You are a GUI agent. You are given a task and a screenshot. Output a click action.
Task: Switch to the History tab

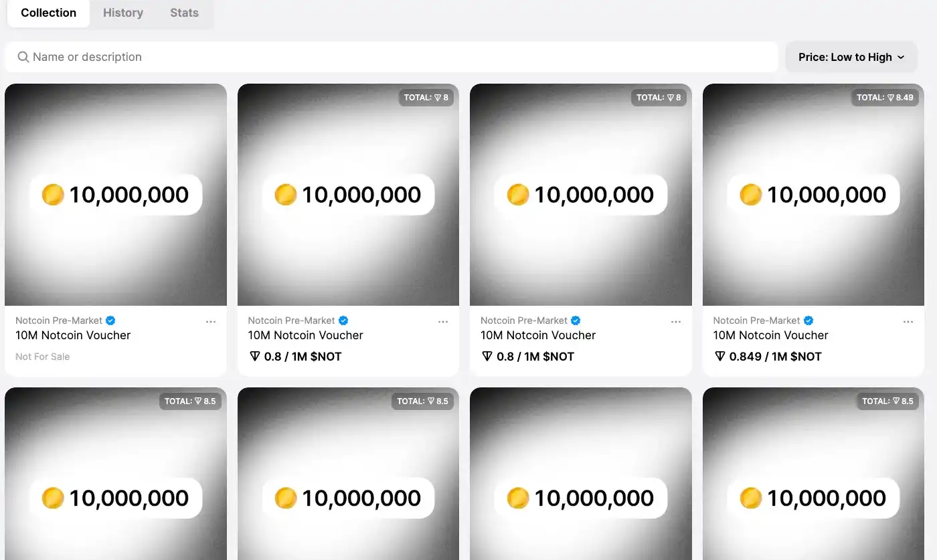pos(123,13)
